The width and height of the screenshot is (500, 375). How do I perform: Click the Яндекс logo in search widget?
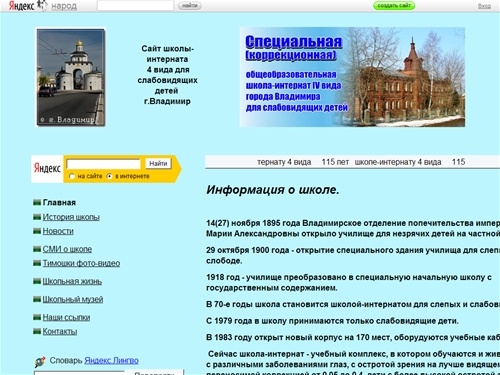pos(47,168)
